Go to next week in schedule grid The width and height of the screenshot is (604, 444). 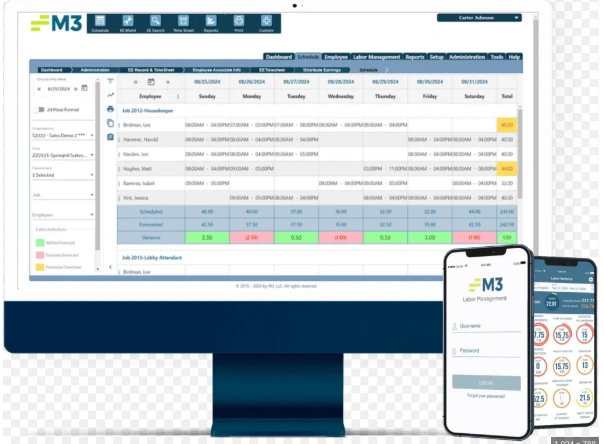click(168, 82)
